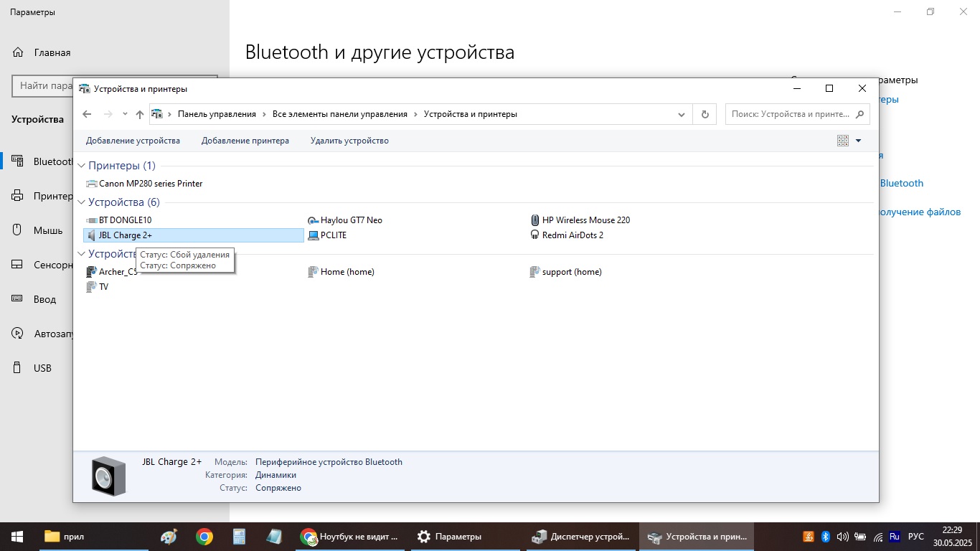Expand chevron after Панель управления breadcrumb
This screenshot has height=551, width=980.
(x=264, y=114)
